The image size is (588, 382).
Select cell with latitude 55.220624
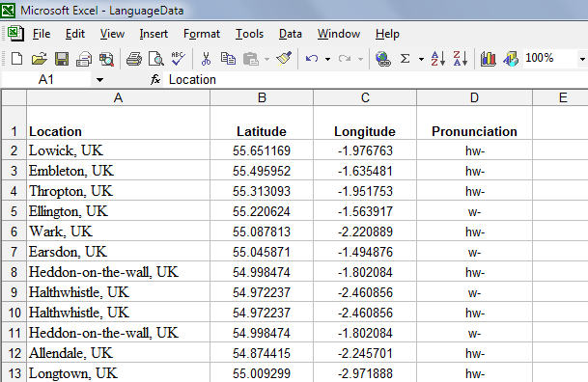click(x=262, y=211)
